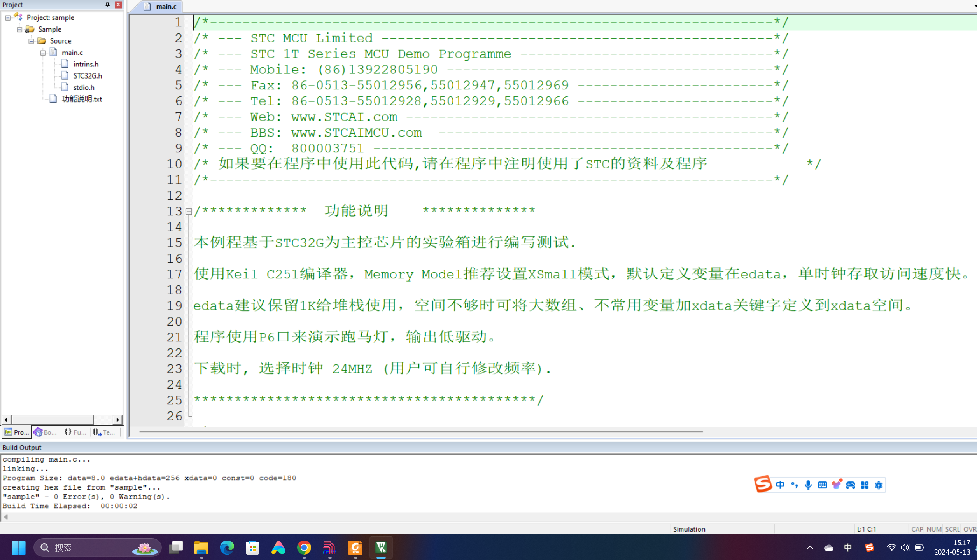Open Sogou AI assistant icon
Viewport: 977px width, 560px height.
click(x=879, y=485)
